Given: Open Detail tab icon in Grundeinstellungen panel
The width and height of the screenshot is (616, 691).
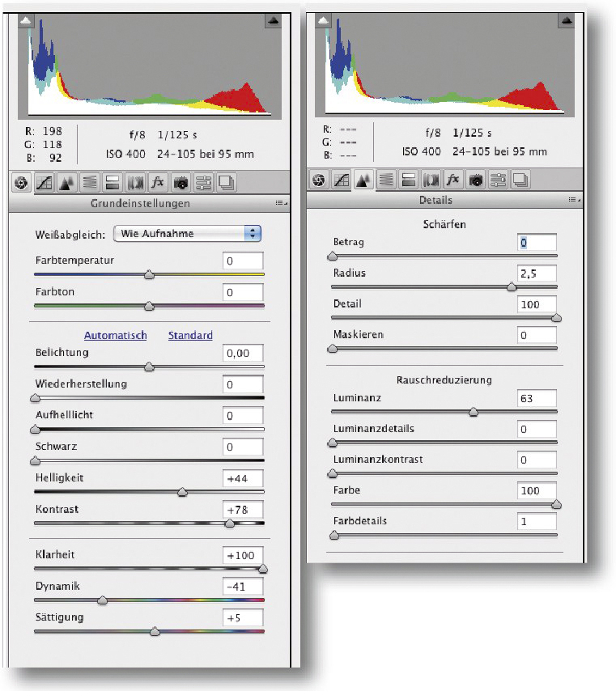Looking at the screenshot, I should tap(66, 182).
